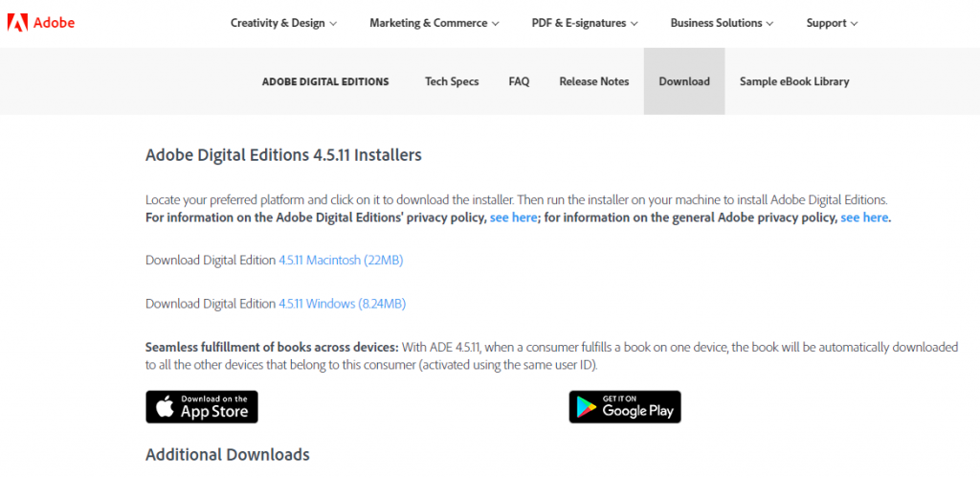Screen dimensions: 980x478
Task: Select the Download tab
Action: click(x=684, y=81)
